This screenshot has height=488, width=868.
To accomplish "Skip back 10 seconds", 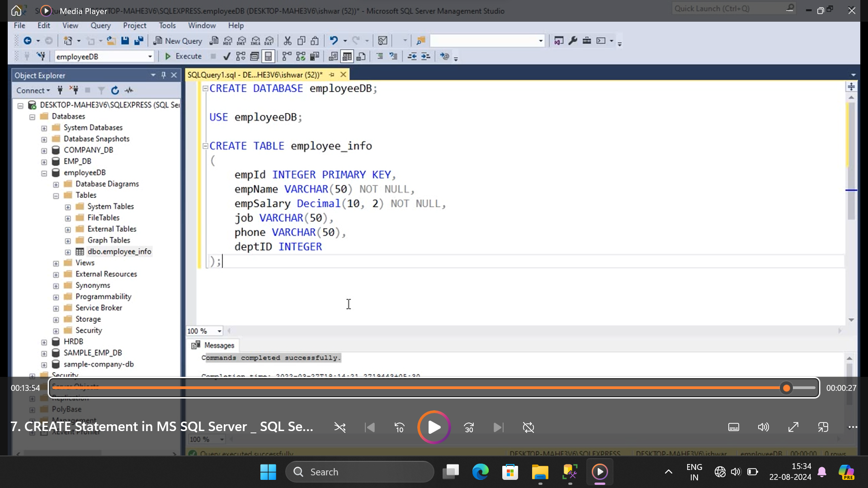I will point(400,427).
